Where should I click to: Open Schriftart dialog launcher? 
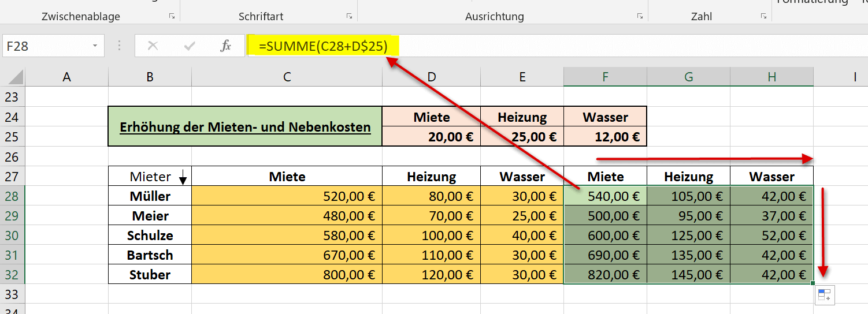[x=349, y=17]
